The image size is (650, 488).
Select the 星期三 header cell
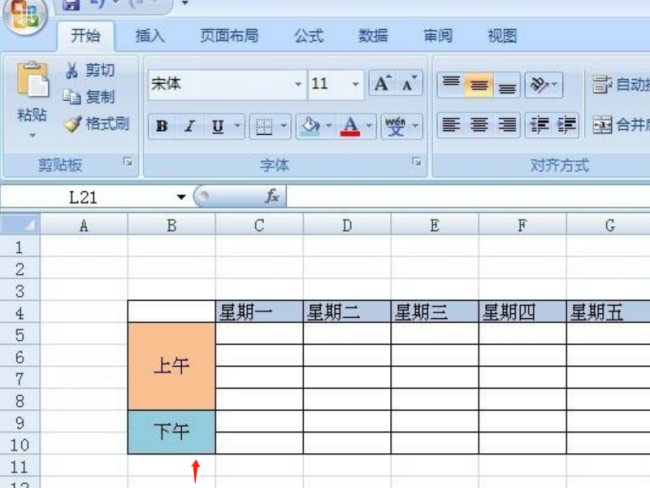[x=435, y=312]
